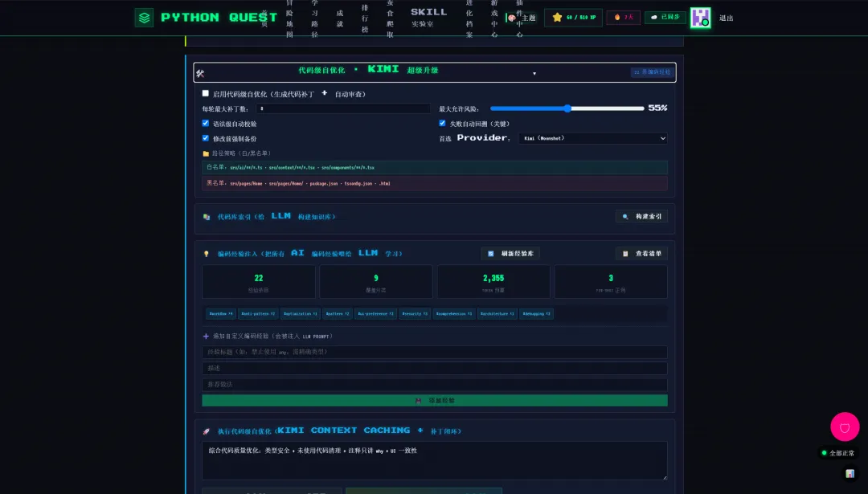Click the plus icon beside custom experience
Screen dimensions: 868x494
click(206, 337)
